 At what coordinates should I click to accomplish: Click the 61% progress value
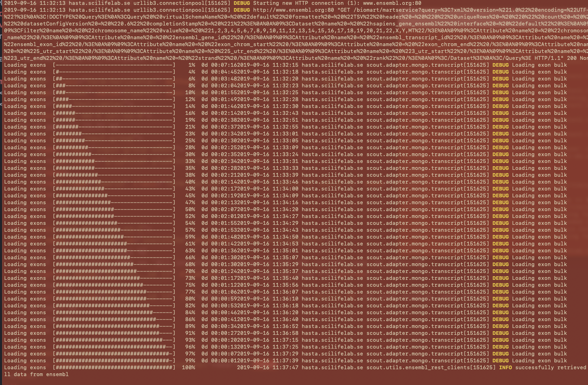[190, 244]
